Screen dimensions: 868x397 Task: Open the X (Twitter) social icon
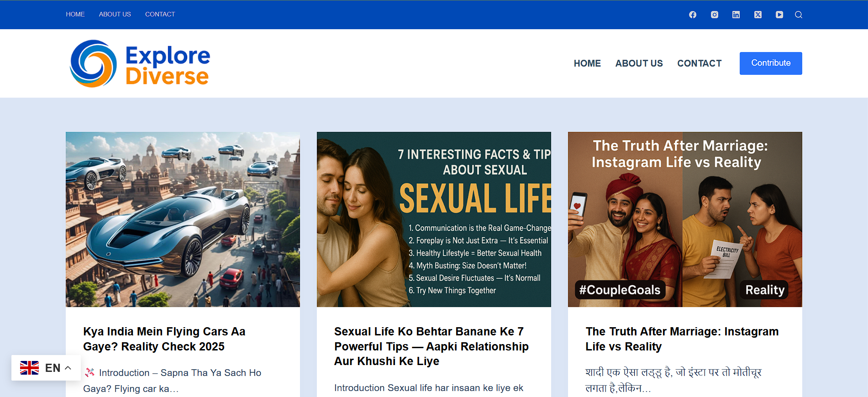coord(758,15)
